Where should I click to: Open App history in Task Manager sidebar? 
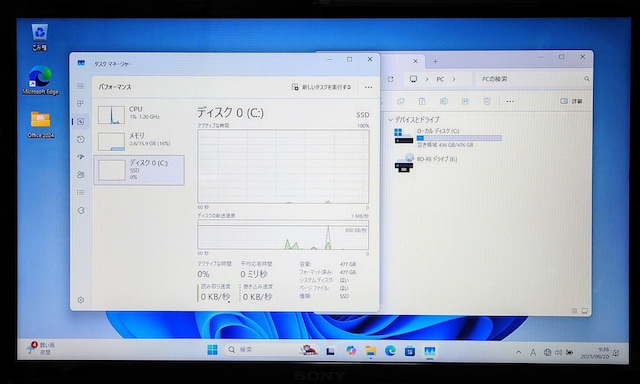[80, 139]
